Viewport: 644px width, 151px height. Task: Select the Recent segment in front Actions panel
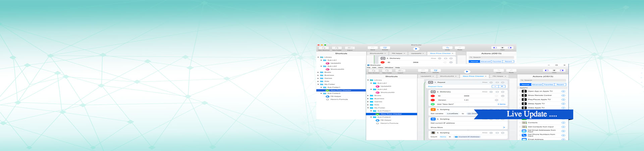click(x=560, y=85)
